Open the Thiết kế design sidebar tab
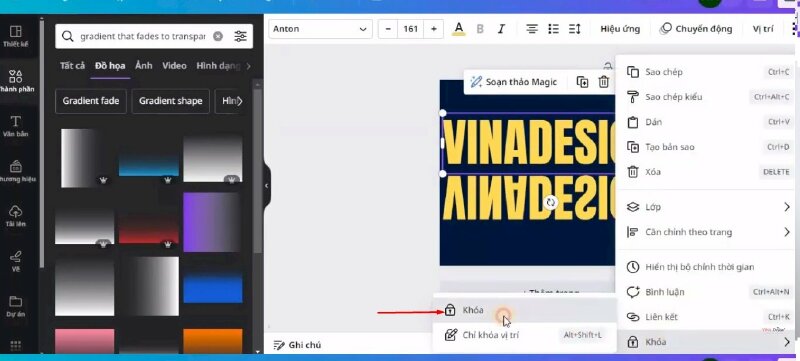800x361 pixels. tap(16, 36)
